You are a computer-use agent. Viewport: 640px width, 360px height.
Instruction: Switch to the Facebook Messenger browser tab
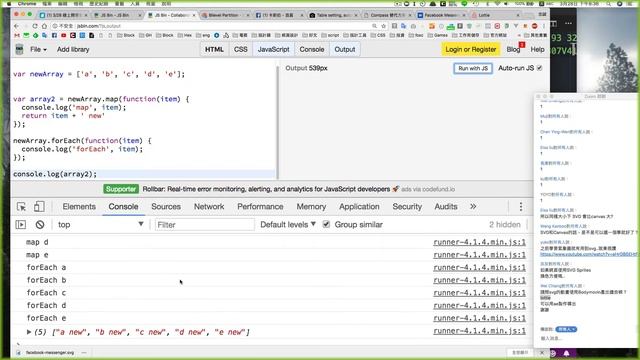tap(441, 15)
